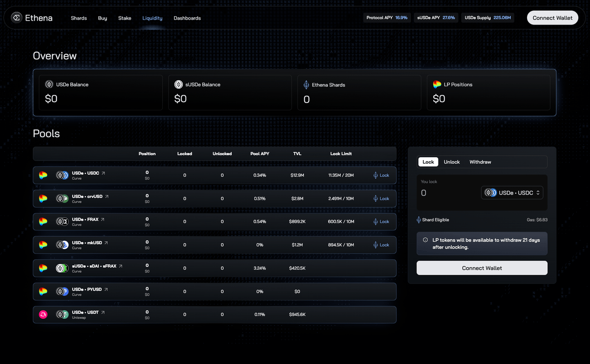Lock the USDe • crvUSD pool
The height and width of the screenshot is (364, 590).
tap(381, 198)
